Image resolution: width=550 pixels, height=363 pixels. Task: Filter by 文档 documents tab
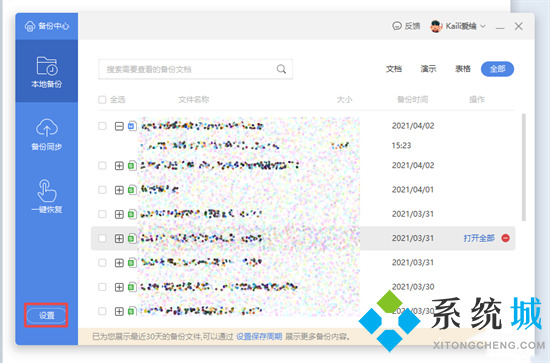pyautogui.click(x=394, y=69)
